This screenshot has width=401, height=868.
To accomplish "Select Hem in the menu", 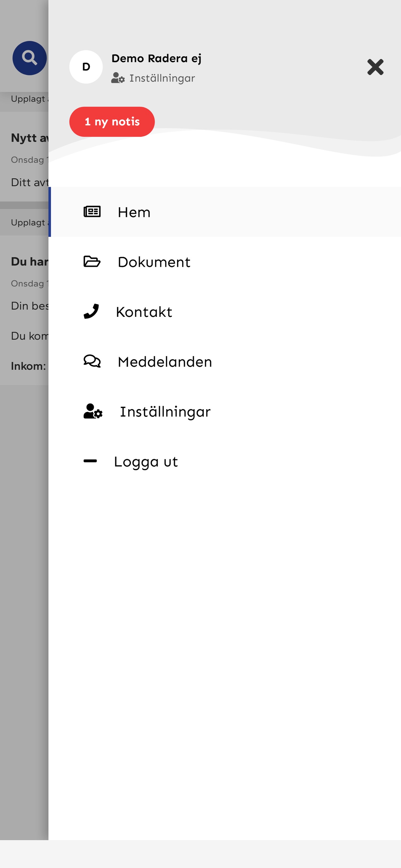I will [x=225, y=212].
